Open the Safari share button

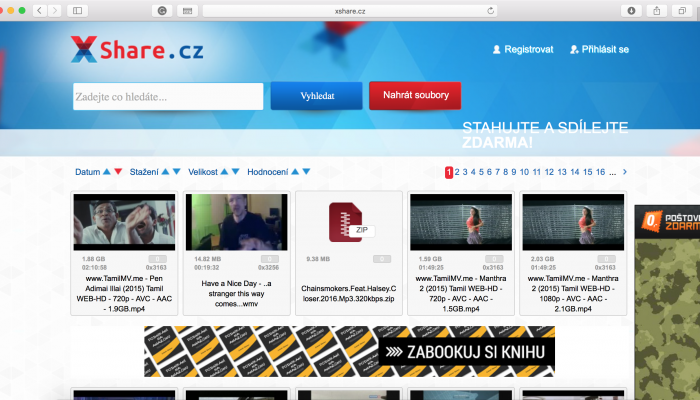[x=657, y=11]
